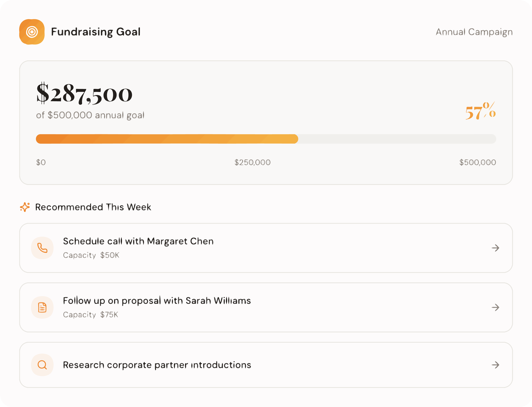Click the Annual Campaign label
532x407 pixels.
(x=474, y=32)
